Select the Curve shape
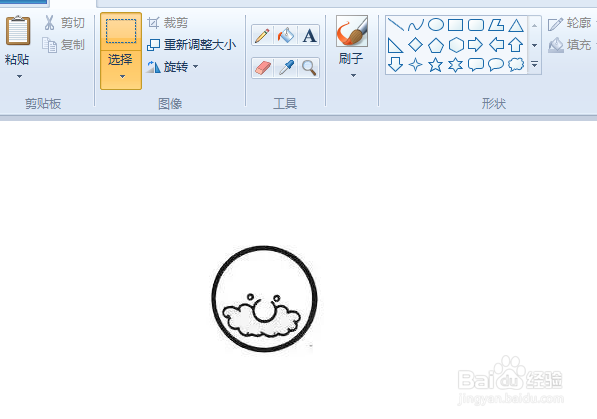The image size is (597, 419). [x=416, y=25]
